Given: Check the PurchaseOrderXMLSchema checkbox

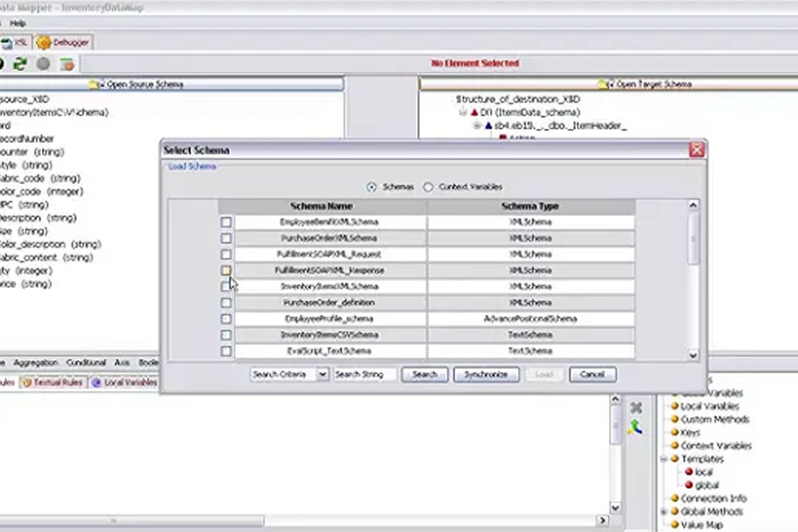Looking at the screenshot, I should (226, 238).
